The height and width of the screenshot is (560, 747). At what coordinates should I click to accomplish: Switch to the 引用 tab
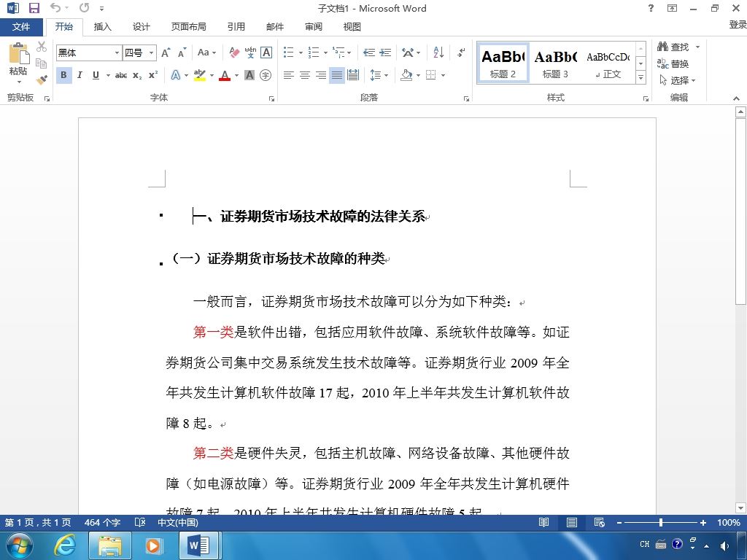pos(236,27)
